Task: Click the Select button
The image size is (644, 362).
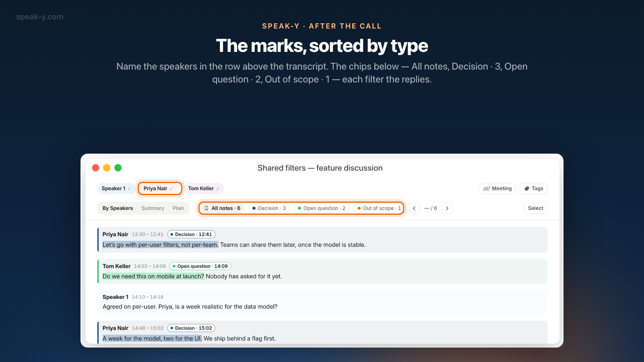Action: 535,208
